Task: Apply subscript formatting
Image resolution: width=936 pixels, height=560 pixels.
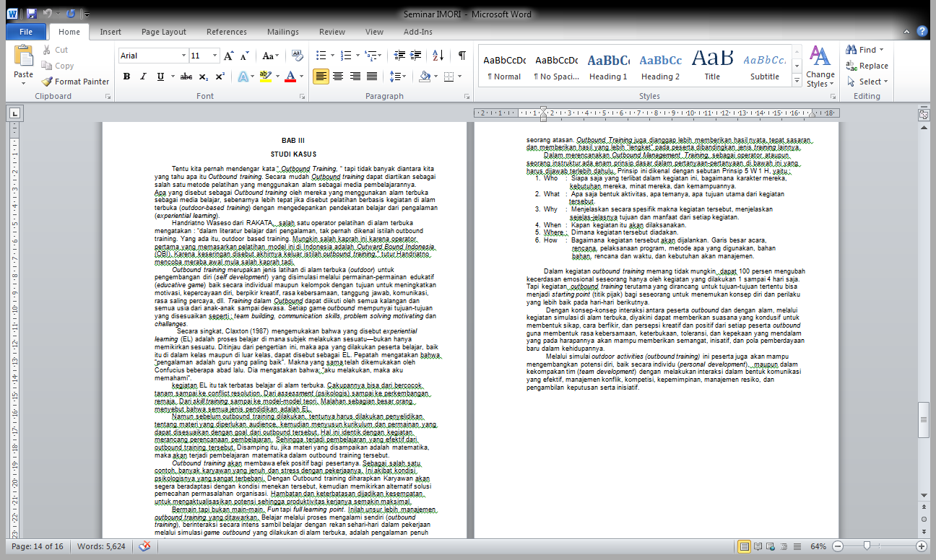Action: coord(204,76)
